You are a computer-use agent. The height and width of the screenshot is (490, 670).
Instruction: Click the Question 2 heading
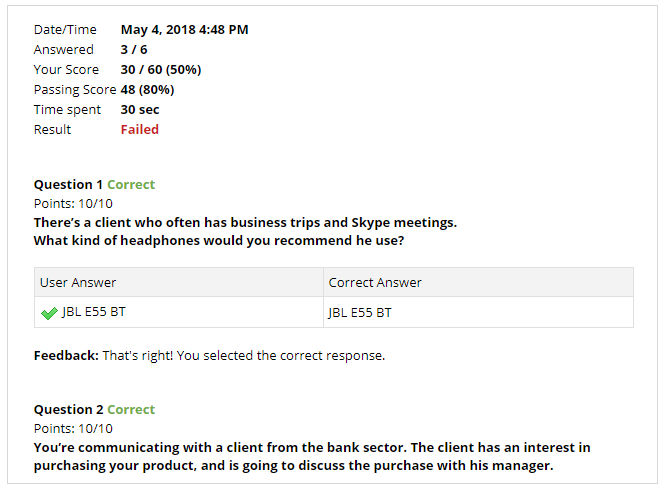68,410
